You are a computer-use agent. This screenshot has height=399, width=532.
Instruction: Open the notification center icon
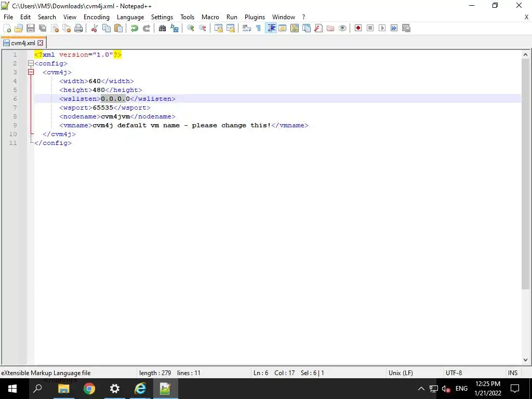pos(515,389)
